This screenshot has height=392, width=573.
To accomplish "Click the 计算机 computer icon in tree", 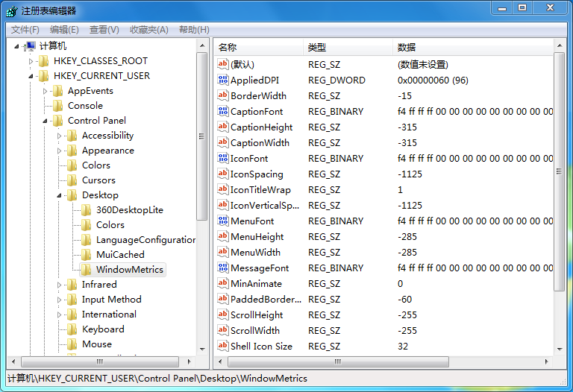I will point(31,46).
